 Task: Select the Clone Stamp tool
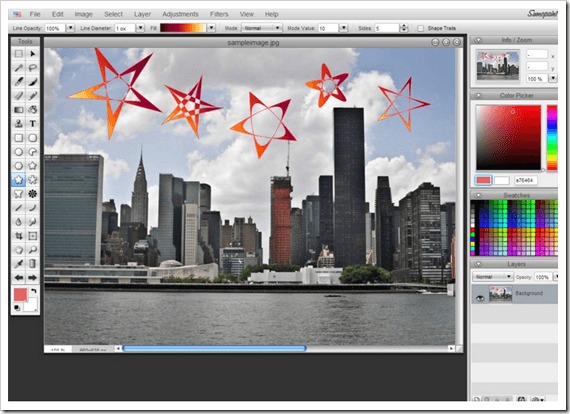[x=19, y=124]
